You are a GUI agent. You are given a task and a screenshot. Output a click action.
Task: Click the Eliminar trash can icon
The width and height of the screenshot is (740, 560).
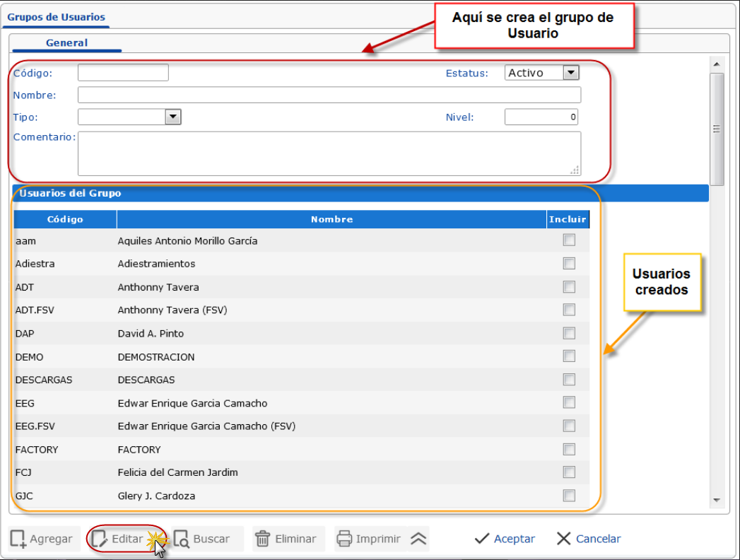pyautogui.click(x=263, y=539)
